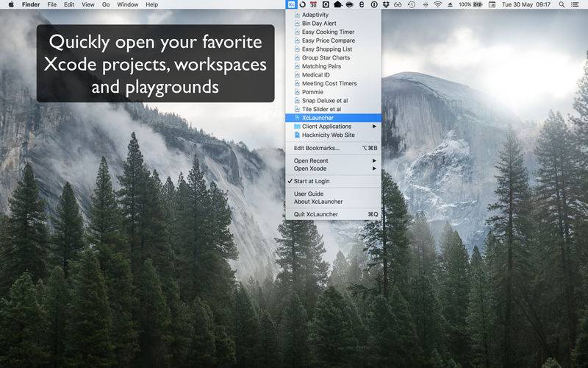
Task: Open the Adaptivity project
Action: point(333,15)
